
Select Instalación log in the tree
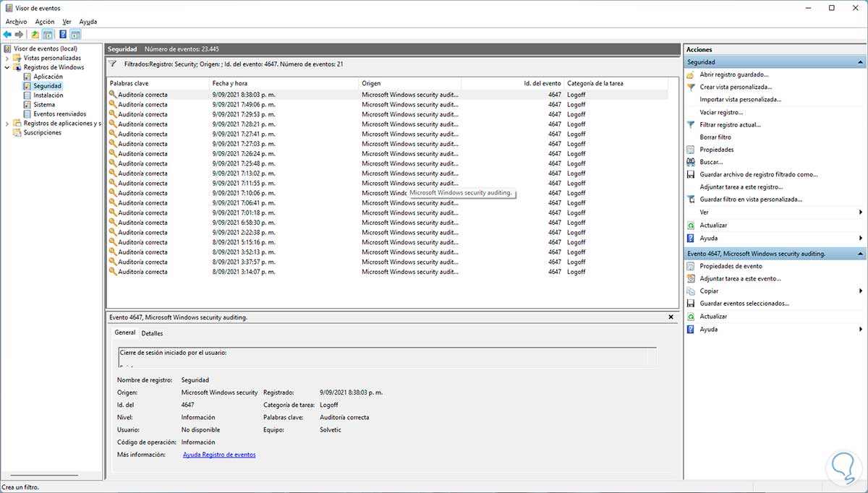pyautogui.click(x=48, y=95)
